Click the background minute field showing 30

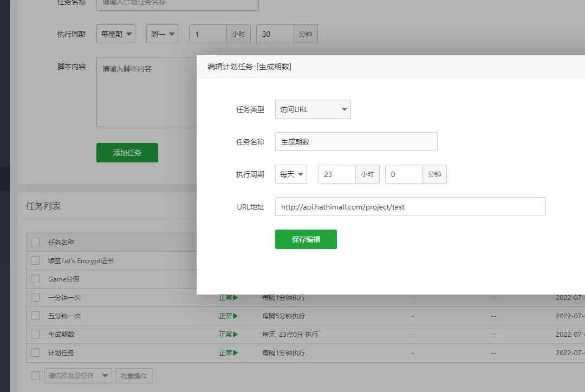275,34
